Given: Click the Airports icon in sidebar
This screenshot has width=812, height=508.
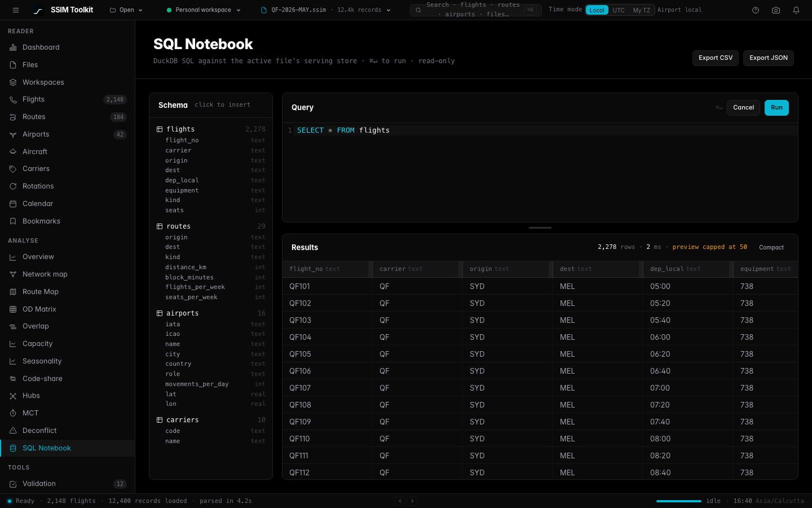Looking at the screenshot, I should coord(13,134).
